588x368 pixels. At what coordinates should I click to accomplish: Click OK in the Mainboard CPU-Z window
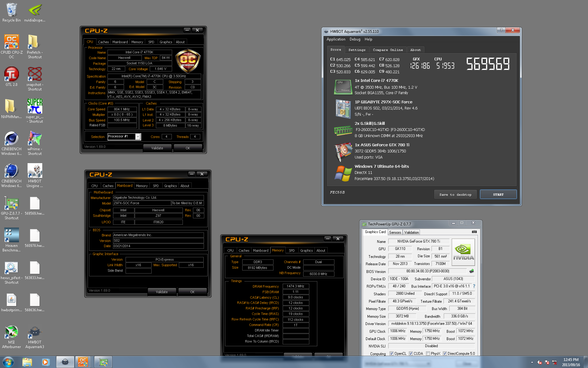click(192, 292)
